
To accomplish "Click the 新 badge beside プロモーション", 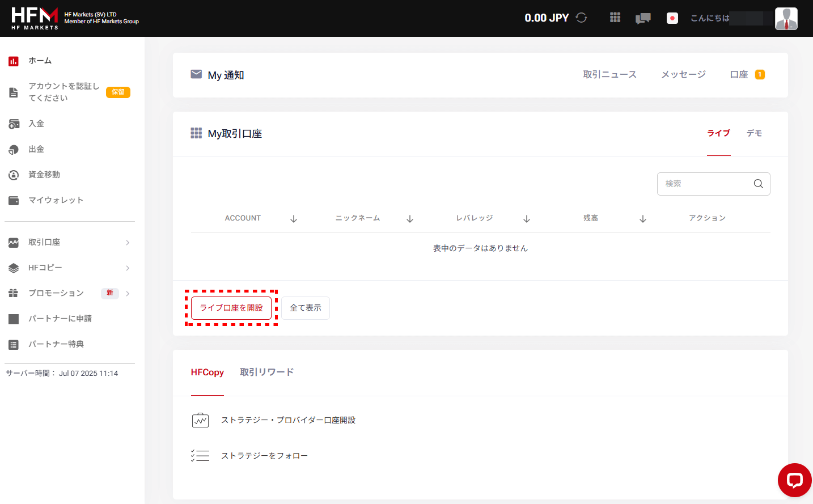I will [x=110, y=293].
